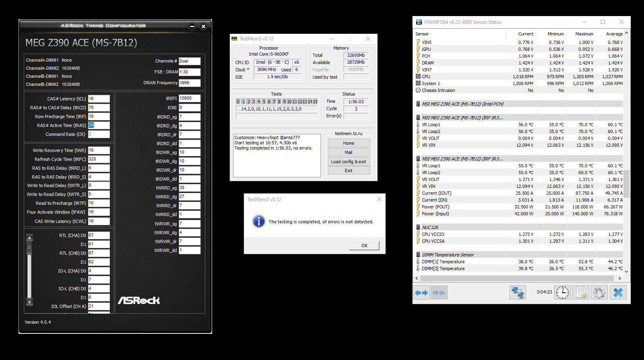Viewport: 644px width, 360px height.
Task: Click the Maximum column header in HWiNFO64
Action: coord(581,34)
